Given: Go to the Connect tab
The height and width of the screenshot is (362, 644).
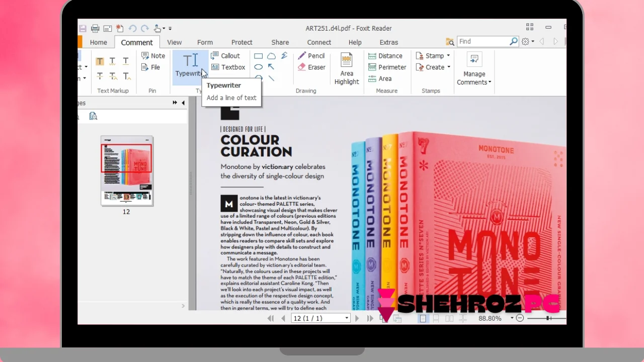Looking at the screenshot, I should pyautogui.click(x=319, y=42).
